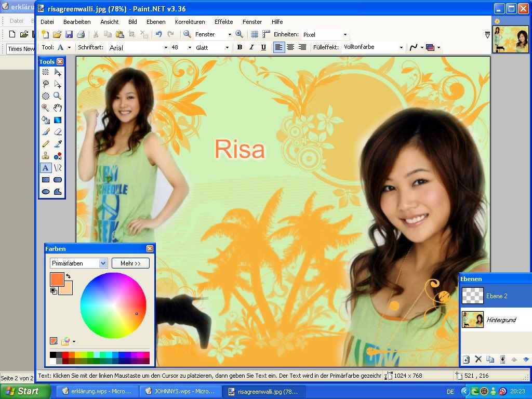This screenshot has height=399, width=532.
Task: Toggle Italic text formatting
Action: [x=251, y=47]
